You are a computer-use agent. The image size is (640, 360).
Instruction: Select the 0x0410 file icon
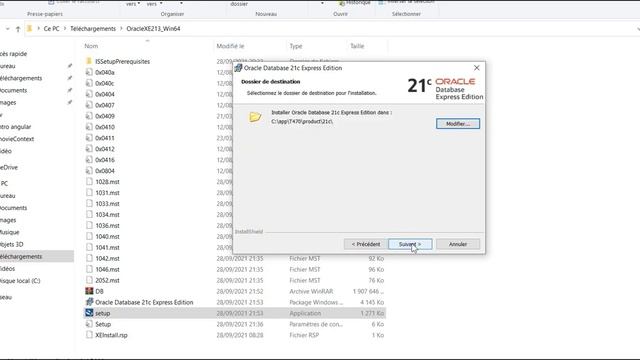[x=89, y=127]
